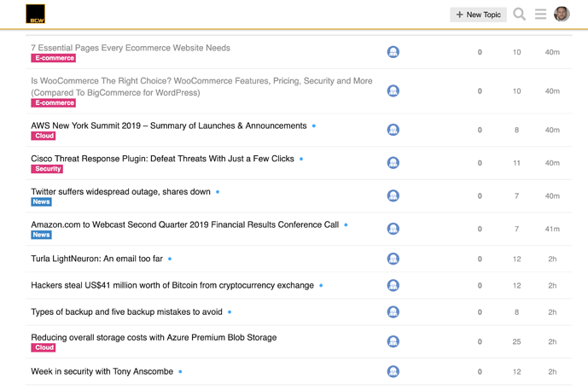This screenshot has width=588, height=390.
Task: Open Hackers steal US$41 million Bitcoin topic
Action: 172,285
